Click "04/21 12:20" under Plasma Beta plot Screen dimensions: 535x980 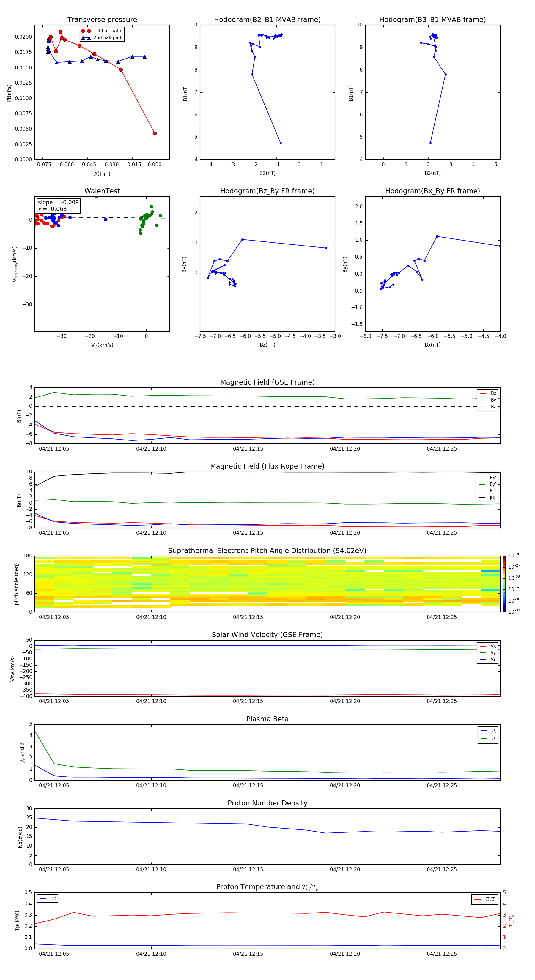coord(345,785)
